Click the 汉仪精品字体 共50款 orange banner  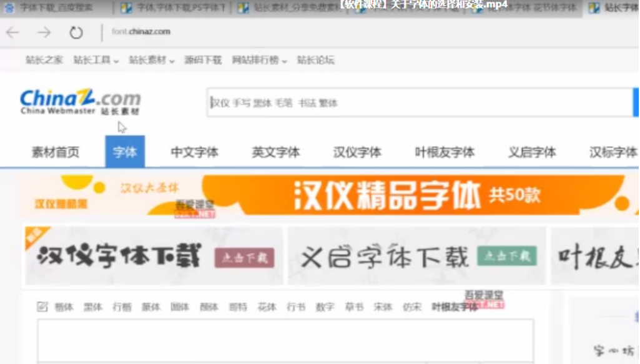click(x=330, y=195)
